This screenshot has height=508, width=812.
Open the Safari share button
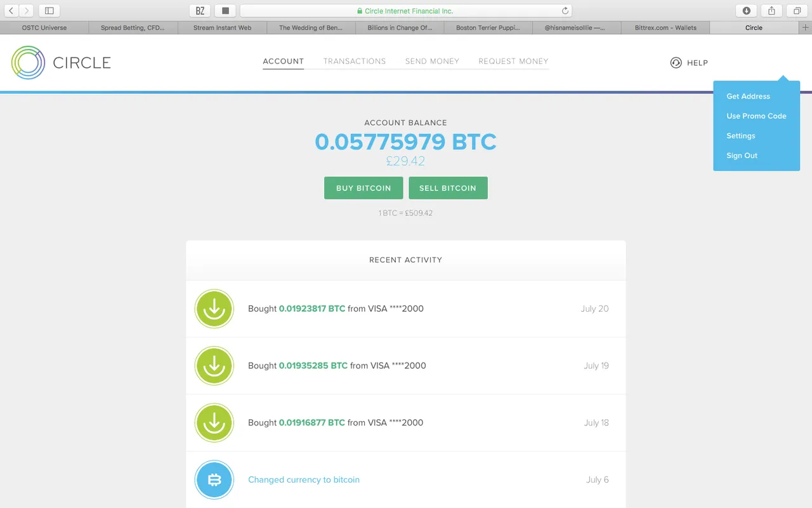pos(771,11)
